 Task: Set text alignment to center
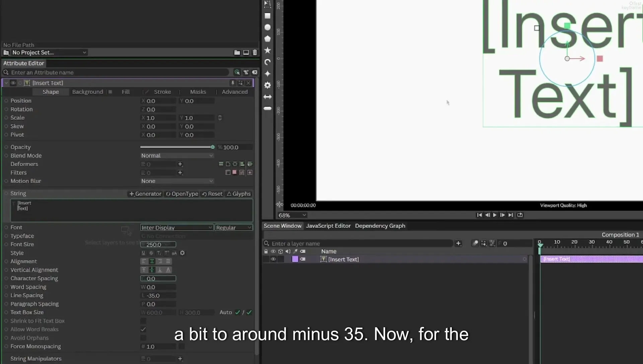coord(152,261)
